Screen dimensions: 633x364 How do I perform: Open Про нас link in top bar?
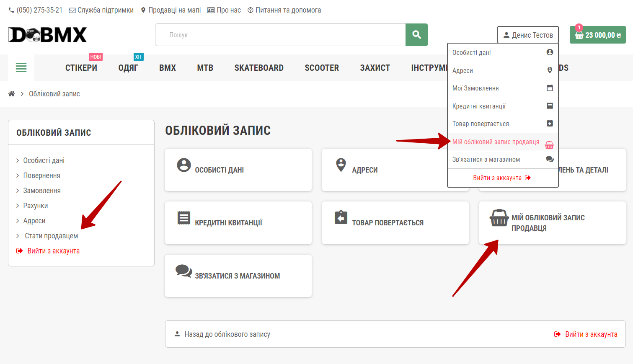coord(224,10)
